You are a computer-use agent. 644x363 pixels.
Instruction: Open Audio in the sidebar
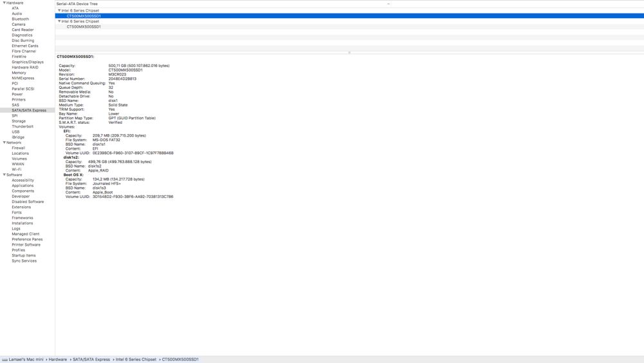(x=17, y=14)
